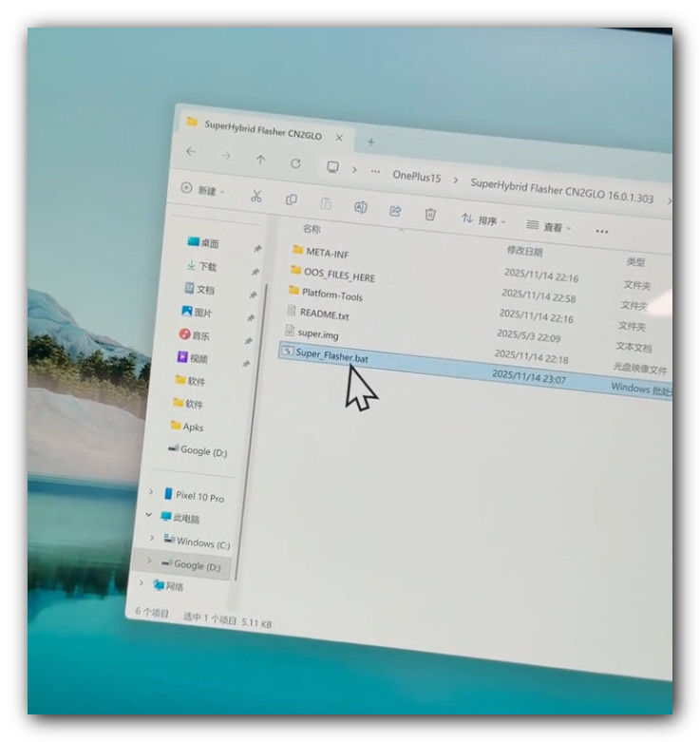700x742 pixels.
Task: Collapse the 此电脑 (This PC) node
Action: point(148,515)
